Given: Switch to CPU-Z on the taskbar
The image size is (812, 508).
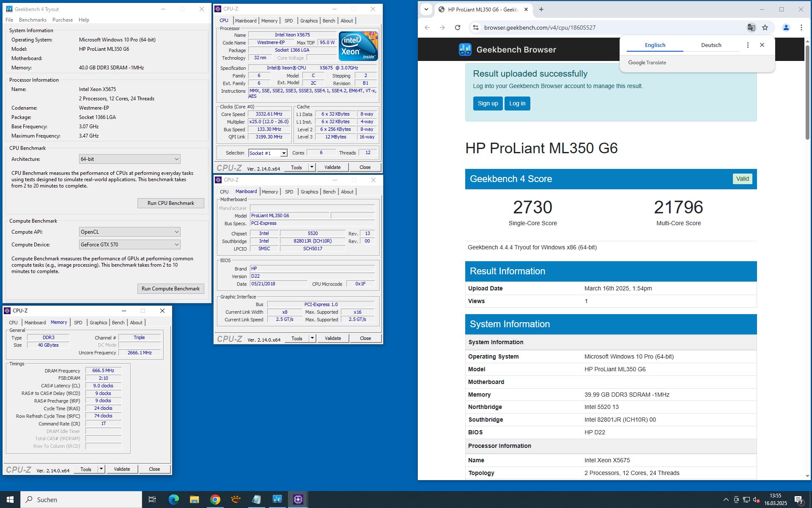Looking at the screenshot, I should [298, 500].
